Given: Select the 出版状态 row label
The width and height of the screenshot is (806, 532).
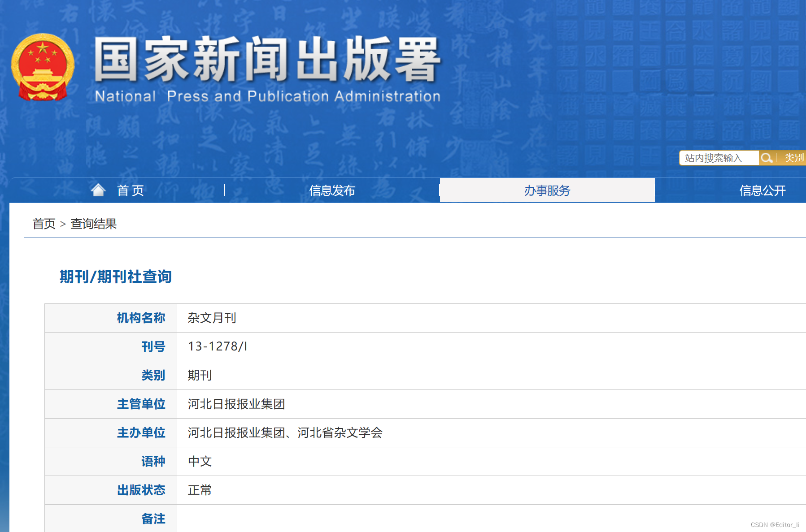Looking at the screenshot, I should 141,490.
